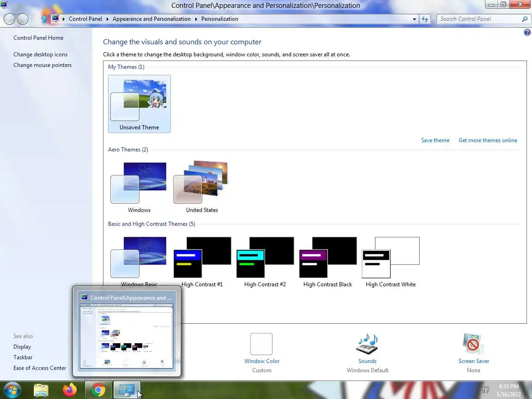This screenshot has width=532, height=399.
Task: Click the Control Panel breadcrumb
Action: pyautogui.click(x=85, y=19)
